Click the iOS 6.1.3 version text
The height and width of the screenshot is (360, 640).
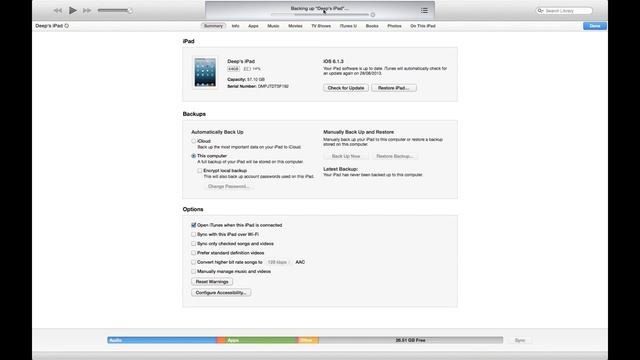(x=333, y=61)
